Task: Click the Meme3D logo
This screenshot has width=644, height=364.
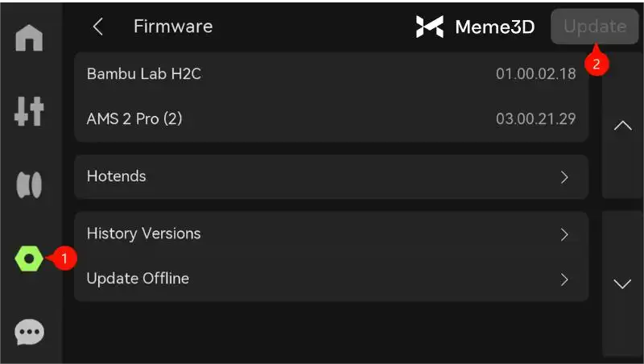Action: tap(475, 27)
